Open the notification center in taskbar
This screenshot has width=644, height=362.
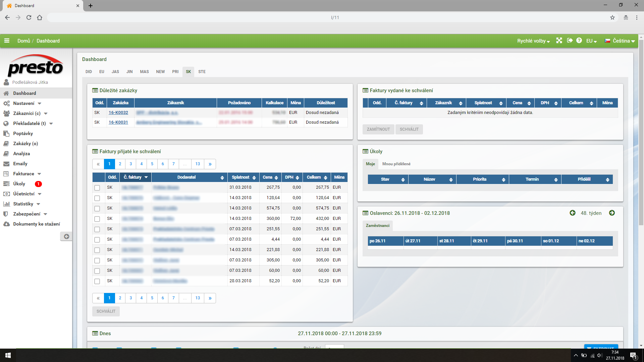coord(634,356)
